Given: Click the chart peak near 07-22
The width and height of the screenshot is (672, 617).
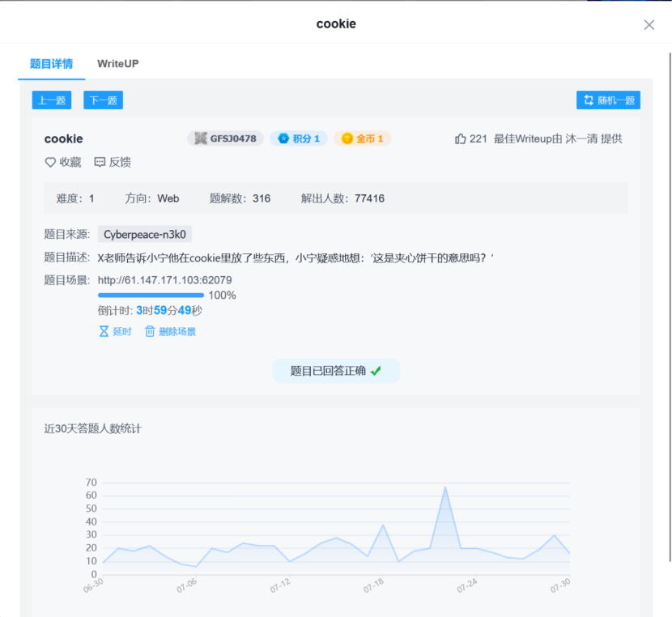Looking at the screenshot, I should [445, 487].
